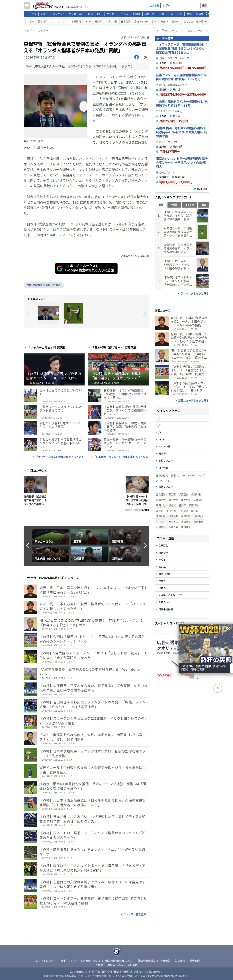Switch ranking to the 動画 tab
The height and width of the screenshot is (980, 233).
(x=203, y=204)
